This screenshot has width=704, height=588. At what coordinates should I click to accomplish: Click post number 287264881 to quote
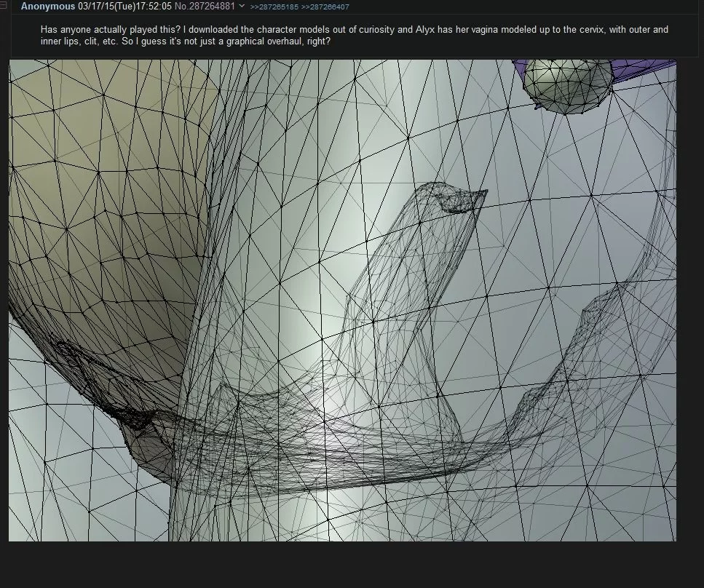211,7
